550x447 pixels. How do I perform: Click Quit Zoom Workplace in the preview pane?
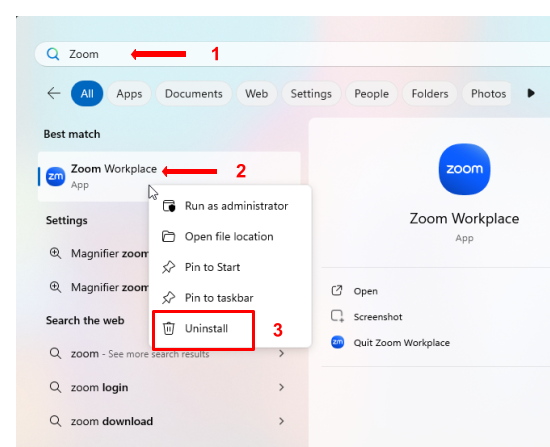(x=402, y=343)
